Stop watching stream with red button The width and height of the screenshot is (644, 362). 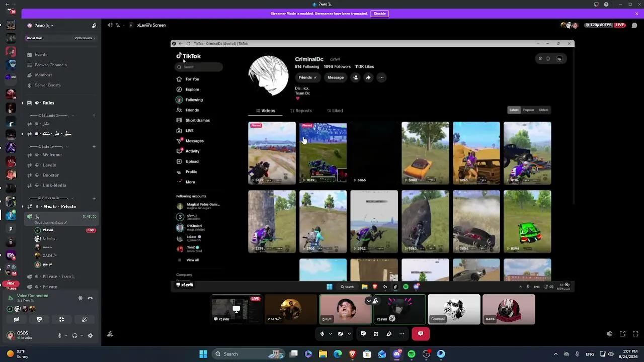[x=421, y=333]
